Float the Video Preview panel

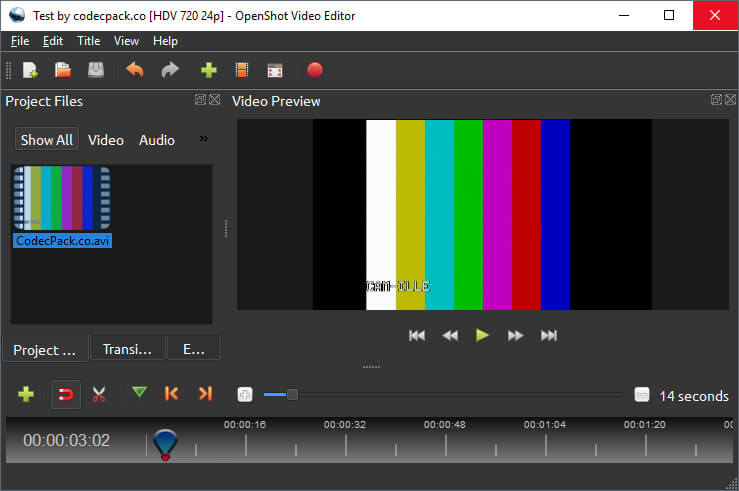click(x=716, y=99)
